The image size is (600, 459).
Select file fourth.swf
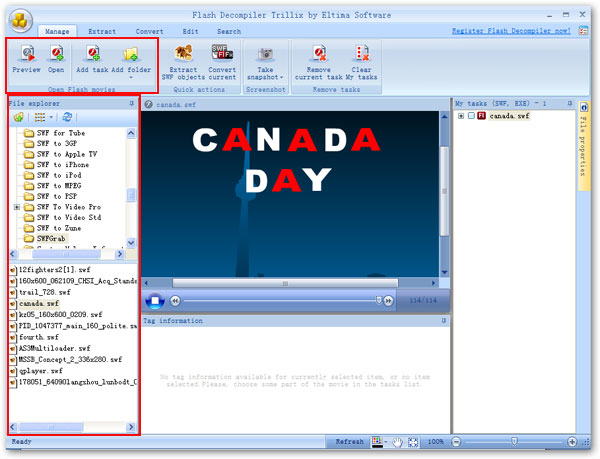click(39, 337)
